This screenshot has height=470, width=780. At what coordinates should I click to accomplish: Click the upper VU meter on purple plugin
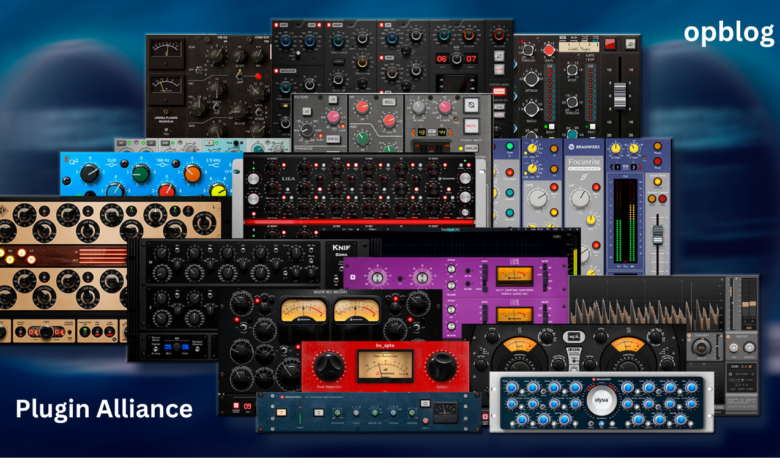pyautogui.click(x=514, y=276)
